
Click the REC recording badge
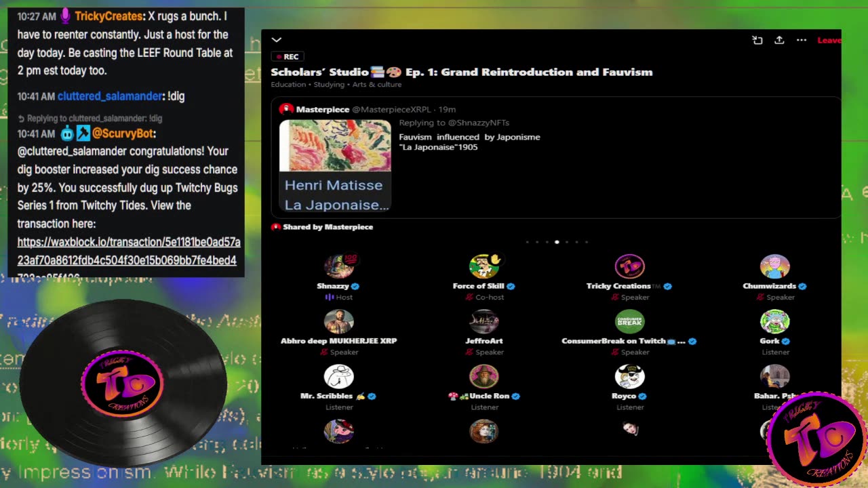(x=288, y=57)
